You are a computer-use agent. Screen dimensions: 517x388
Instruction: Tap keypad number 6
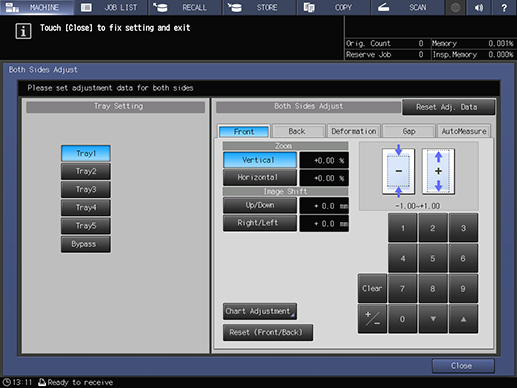(x=463, y=258)
